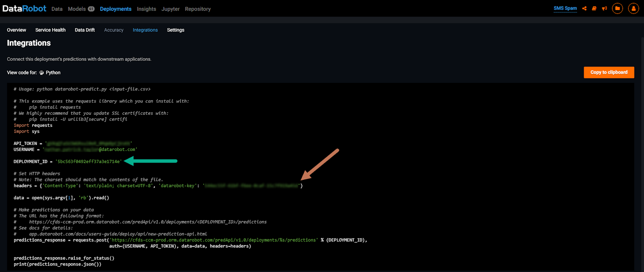644x272 pixels.
Task: Open the documentation book icon
Action: point(594,8)
